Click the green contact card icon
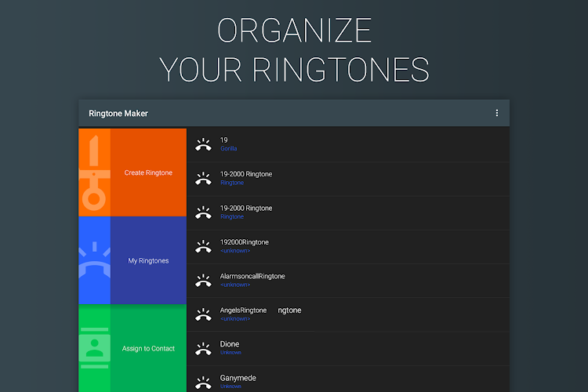The height and width of the screenshot is (392, 588). [x=94, y=348]
